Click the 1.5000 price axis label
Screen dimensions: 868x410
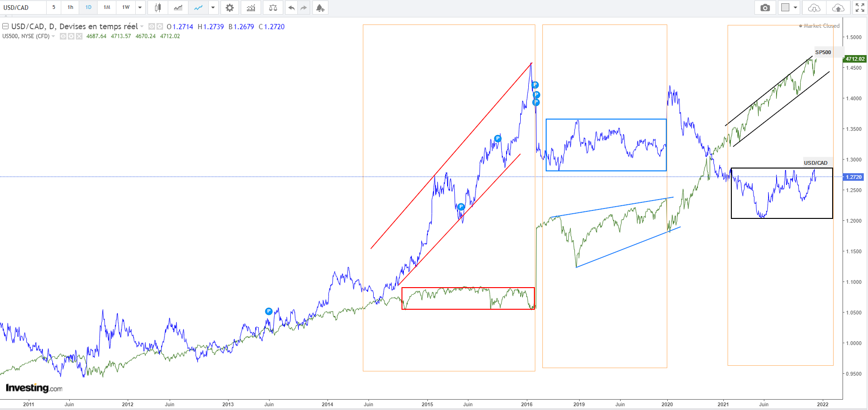point(854,37)
